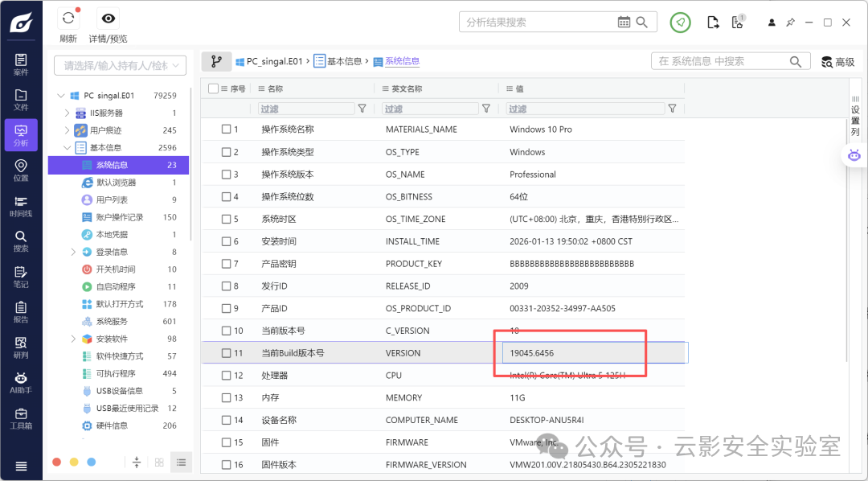Viewport: 868px width, 481px height.
Task: Open the 持有人/检材 selection dropdown
Action: coord(120,65)
